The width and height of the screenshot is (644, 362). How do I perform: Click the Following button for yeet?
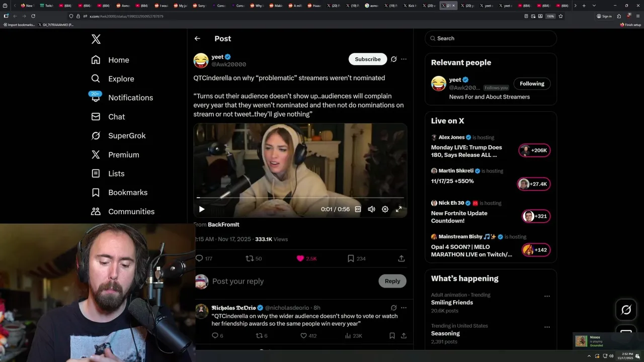[x=532, y=83]
